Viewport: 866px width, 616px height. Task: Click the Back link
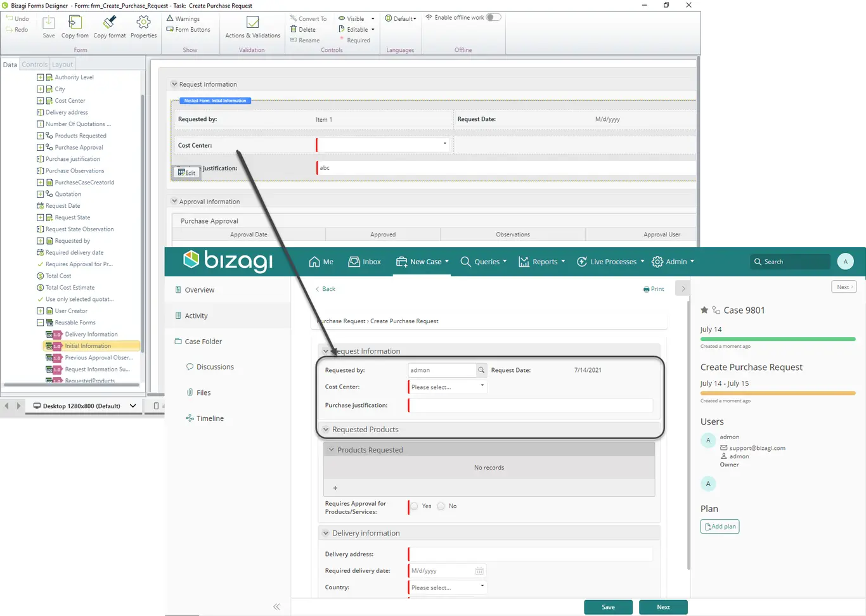[x=325, y=289]
